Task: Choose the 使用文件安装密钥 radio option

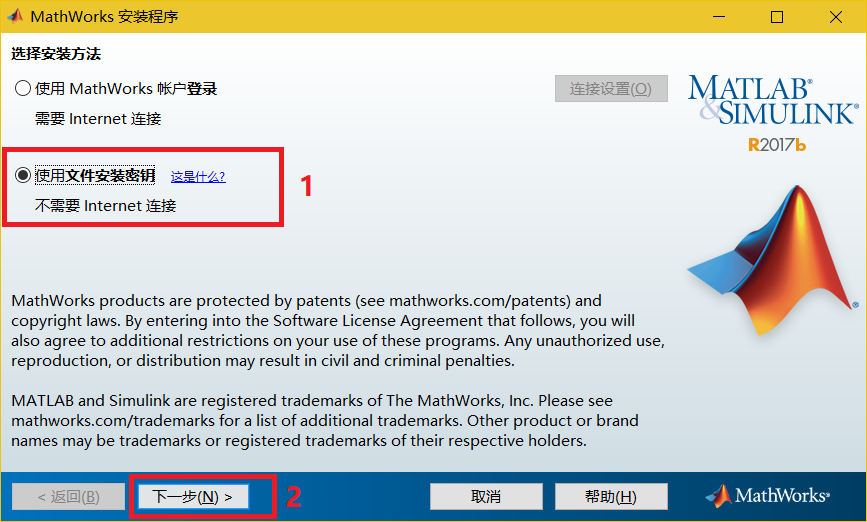Action: (24, 176)
